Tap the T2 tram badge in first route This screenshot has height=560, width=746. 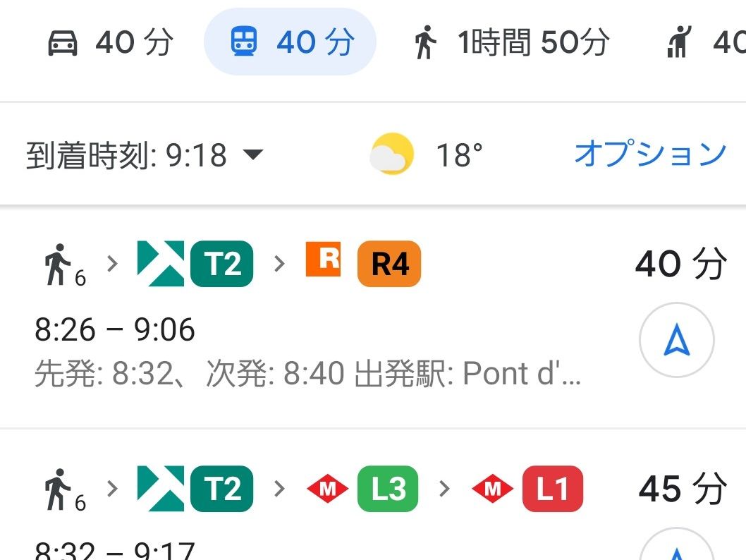pos(221,264)
